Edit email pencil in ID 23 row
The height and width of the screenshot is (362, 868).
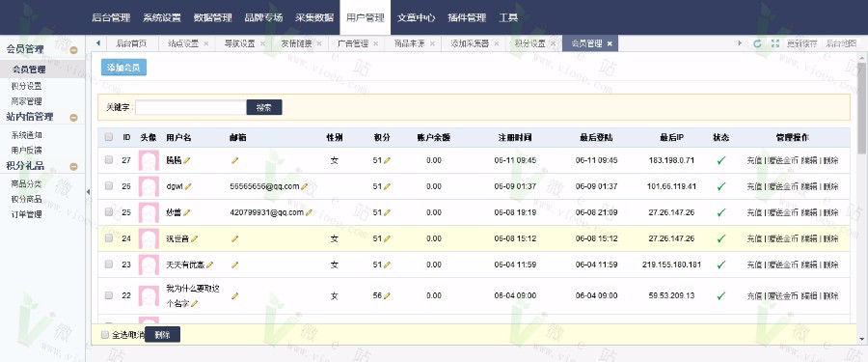pyautogui.click(x=234, y=265)
